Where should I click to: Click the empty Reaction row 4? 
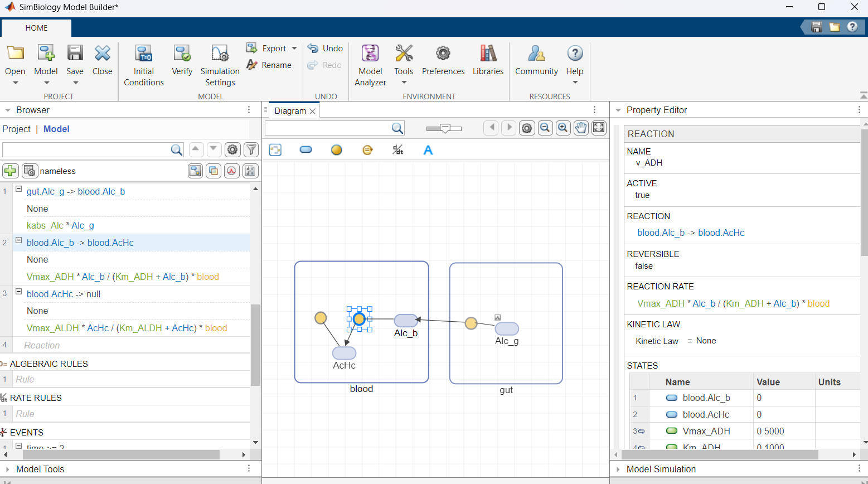pyautogui.click(x=132, y=345)
